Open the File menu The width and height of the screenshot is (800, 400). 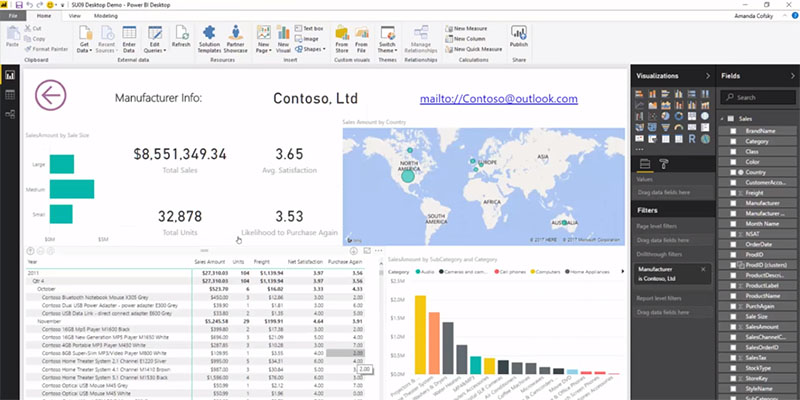tap(14, 16)
